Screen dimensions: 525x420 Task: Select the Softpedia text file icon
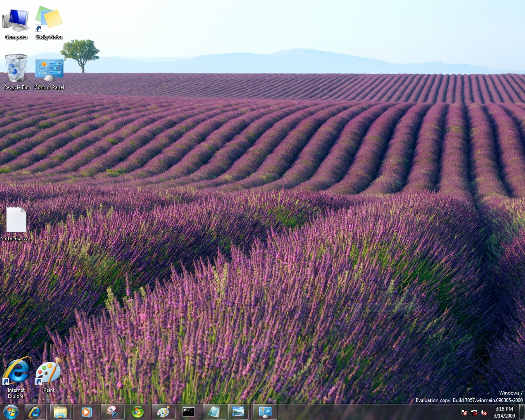coord(16,221)
